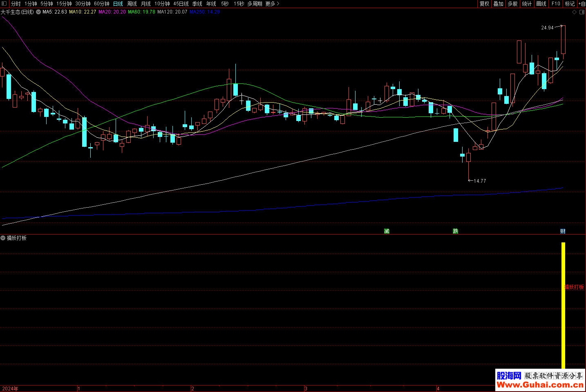Select the 月线 monthly tab
This screenshot has height=392, width=586.
click(145, 4)
